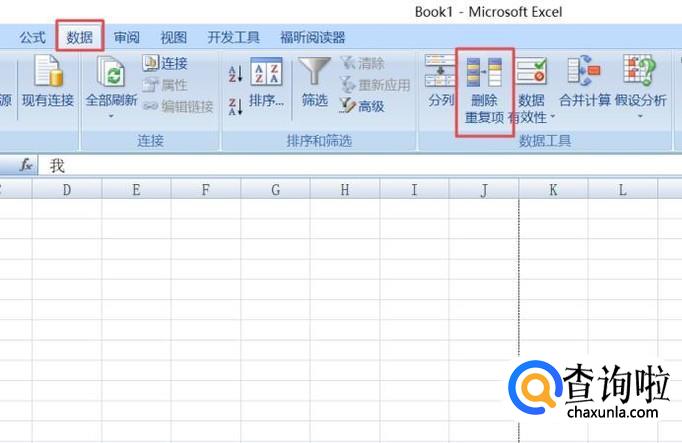Viewport: 682px width, 443px height.
Task: Select column K header
Action: point(553,190)
